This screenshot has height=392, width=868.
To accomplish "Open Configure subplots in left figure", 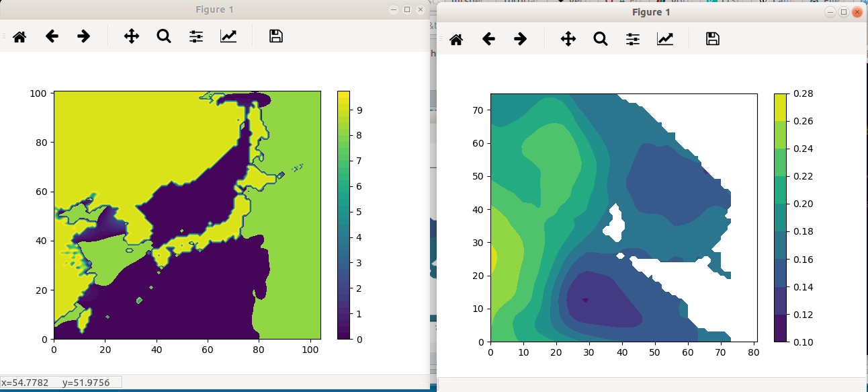I will coord(196,36).
